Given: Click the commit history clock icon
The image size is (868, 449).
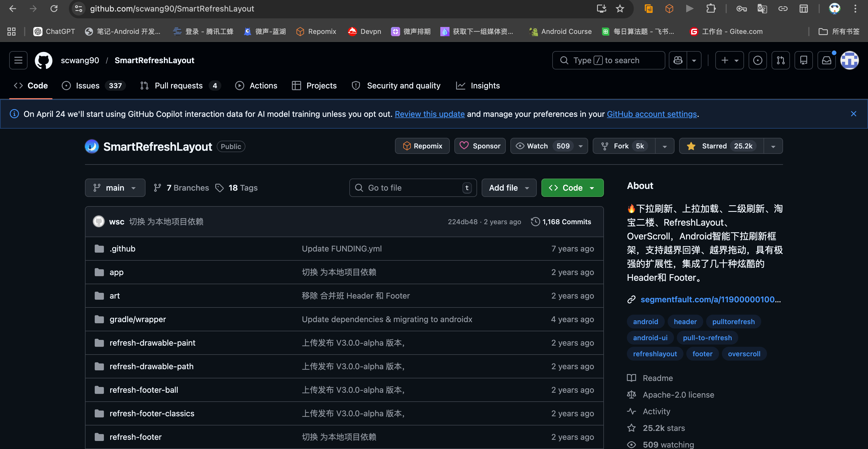Looking at the screenshot, I should tap(535, 222).
